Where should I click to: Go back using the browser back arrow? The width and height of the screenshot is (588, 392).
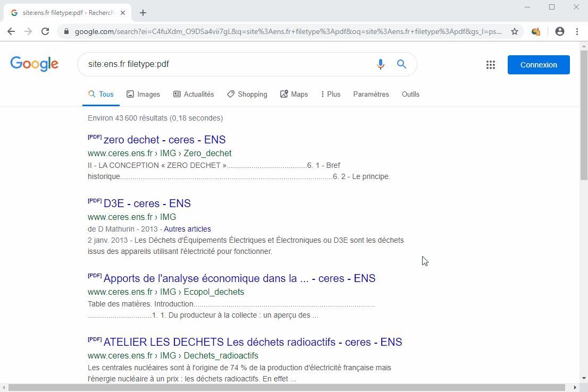coord(11,31)
